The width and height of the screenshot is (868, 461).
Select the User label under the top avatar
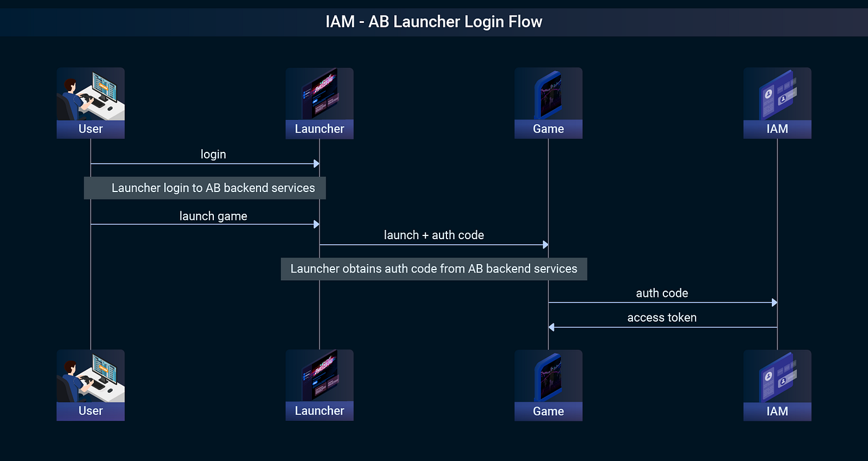click(91, 129)
